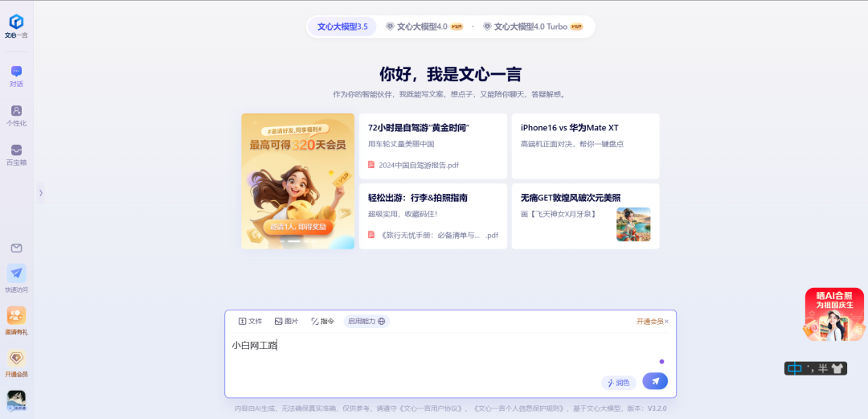Open the 文心一言用户协议 link
Image resolution: width=868 pixels, height=419 pixels.
point(434,409)
